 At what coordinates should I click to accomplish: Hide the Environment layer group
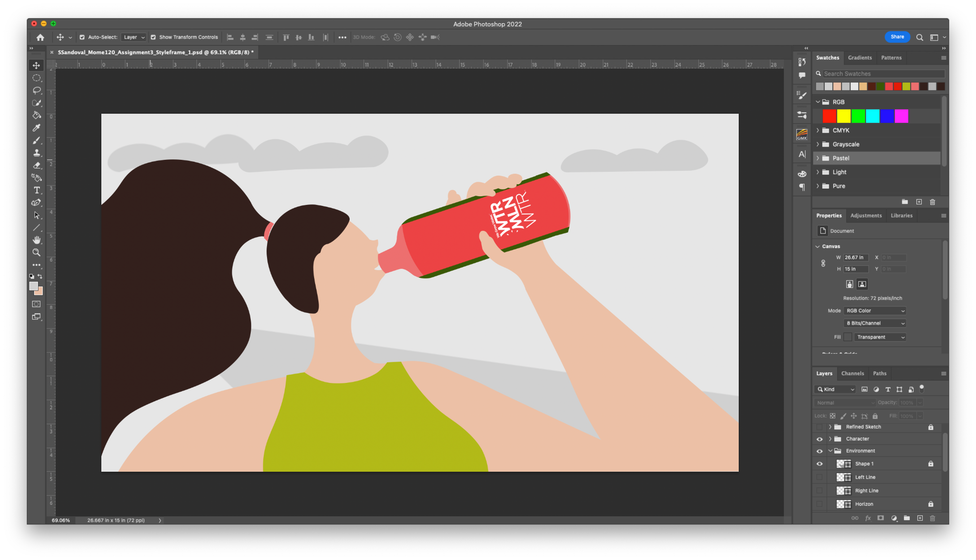pos(819,451)
